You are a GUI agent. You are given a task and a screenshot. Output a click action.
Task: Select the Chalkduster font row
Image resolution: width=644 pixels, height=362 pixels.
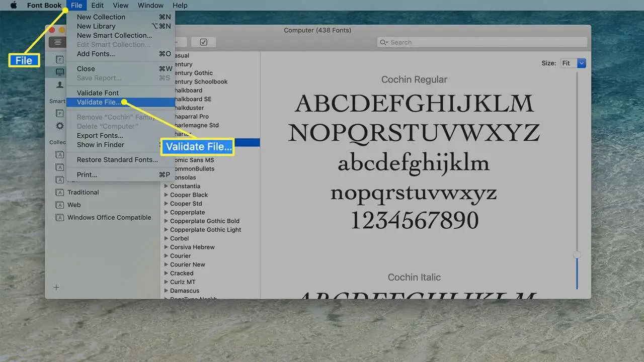tap(210, 108)
